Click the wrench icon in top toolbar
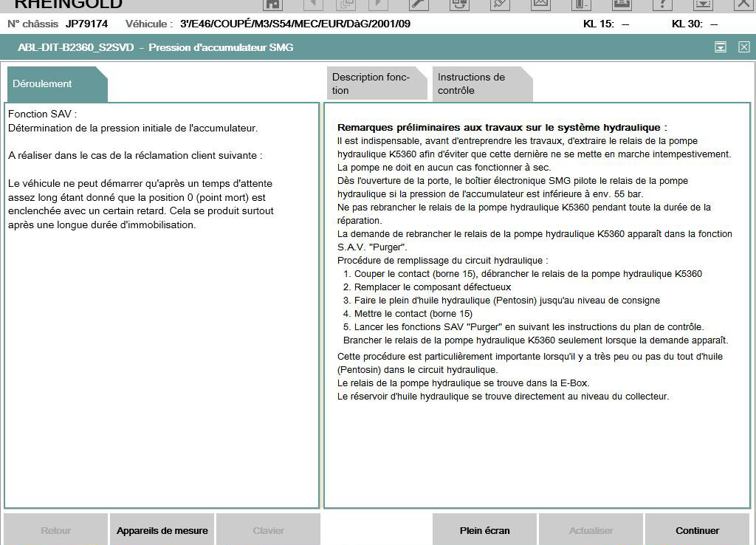This screenshot has height=545, width=756. pos(419,4)
